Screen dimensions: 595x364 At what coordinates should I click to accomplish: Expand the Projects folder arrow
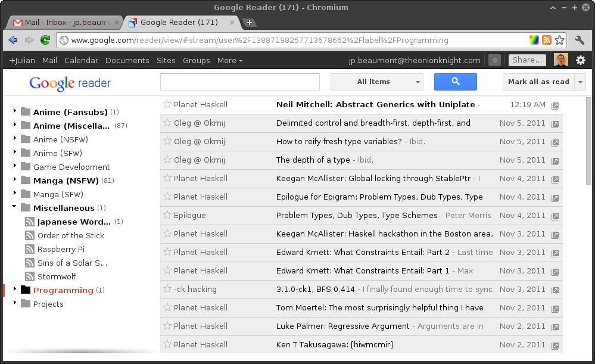14,303
